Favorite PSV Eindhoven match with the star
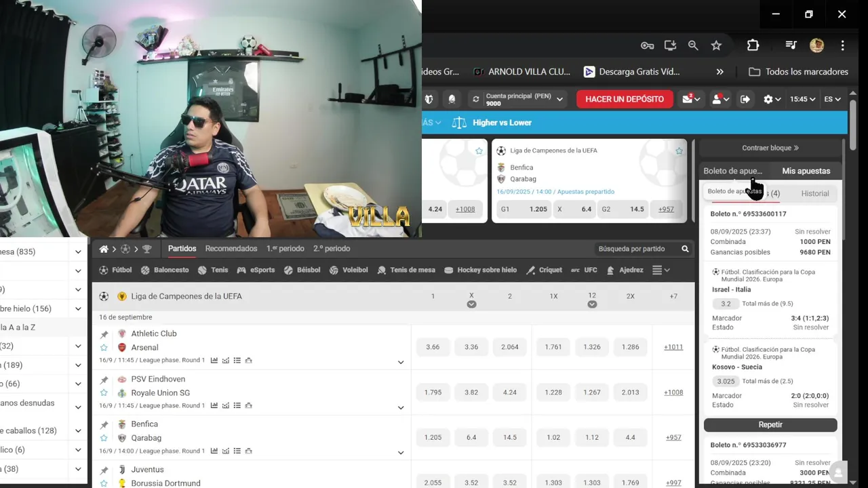 [104, 393]
